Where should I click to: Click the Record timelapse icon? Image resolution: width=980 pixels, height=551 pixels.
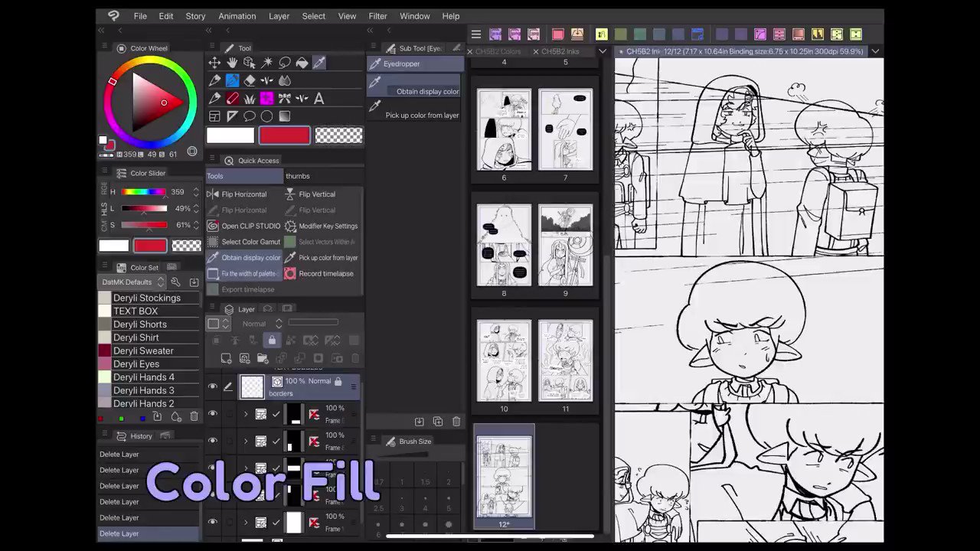pos(290,273)
